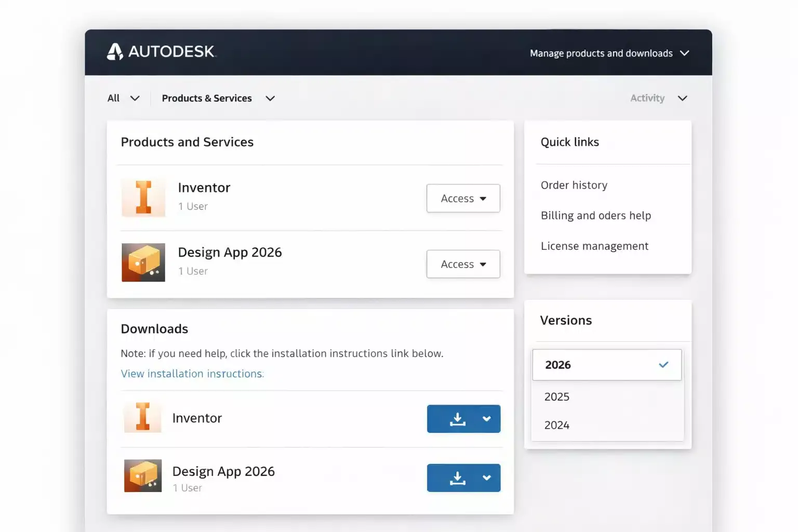Image resolution: width=798 pixels, height=532 pixels.
Task: Open the All filter dropdown
Action: (x=123, y=98)
